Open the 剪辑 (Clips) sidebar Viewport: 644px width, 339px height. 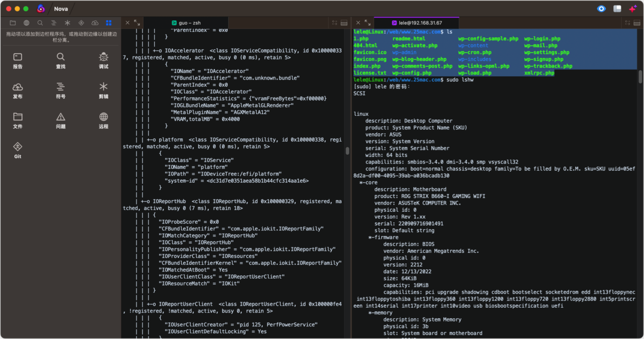click(x=104, y=91)
